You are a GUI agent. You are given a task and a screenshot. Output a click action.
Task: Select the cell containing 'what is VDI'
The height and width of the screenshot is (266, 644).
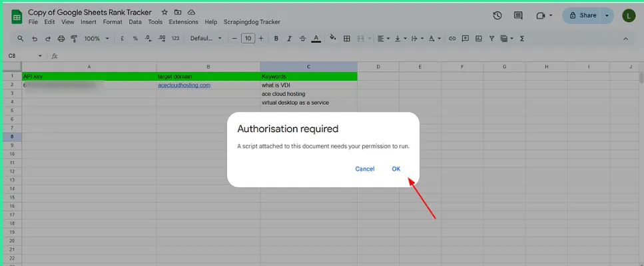tap(308, 85)
